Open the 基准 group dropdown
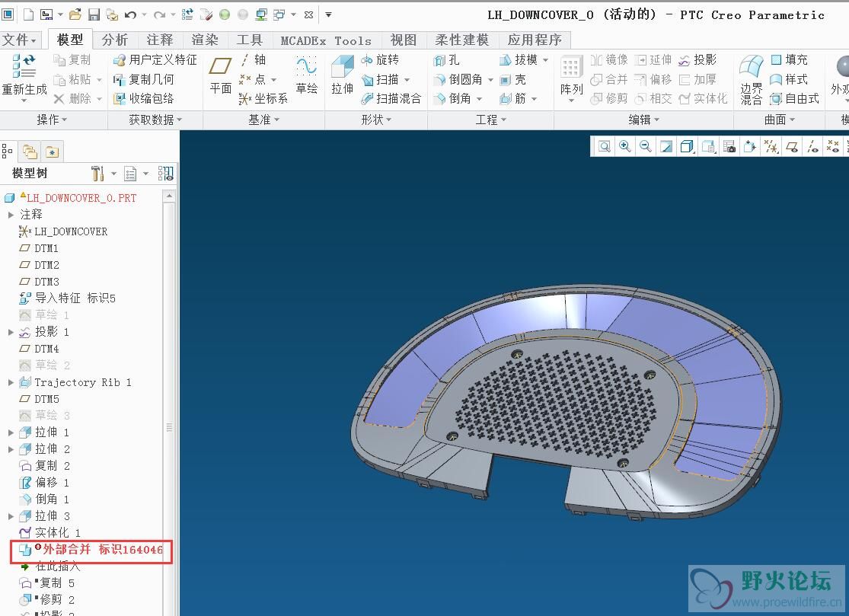Image resolution: width=849 pixels, height=616 pixels. [x=263, y=120]
